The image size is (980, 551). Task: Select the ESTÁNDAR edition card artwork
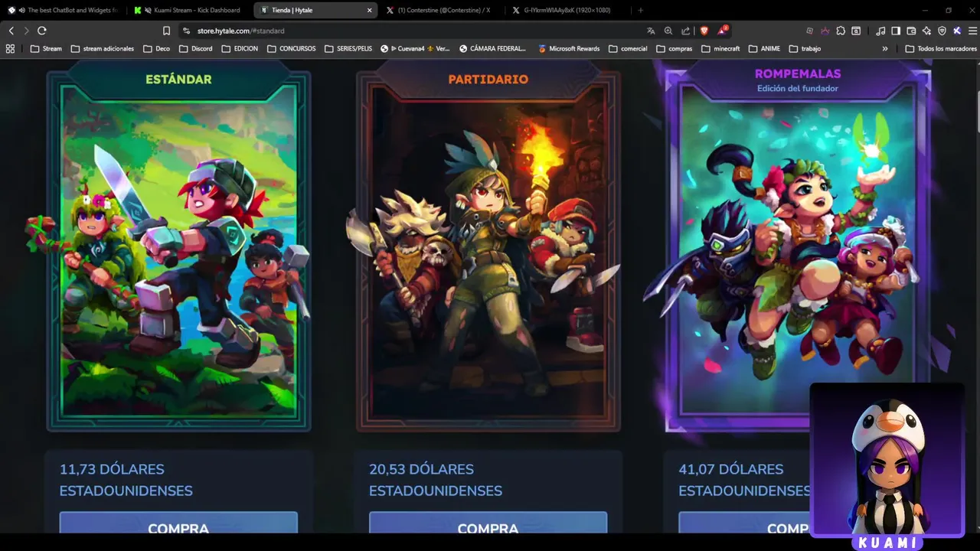tap(178, 251)
